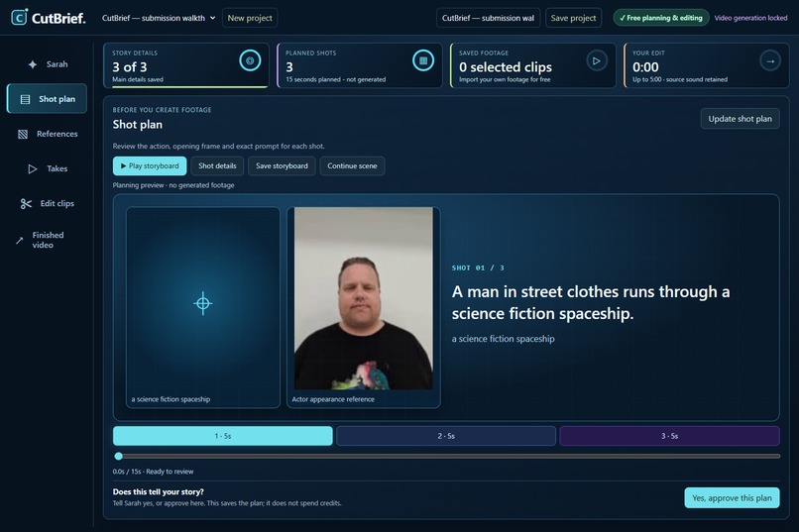Click the Save project button
799x532 pixels.
tap(573, 18)
